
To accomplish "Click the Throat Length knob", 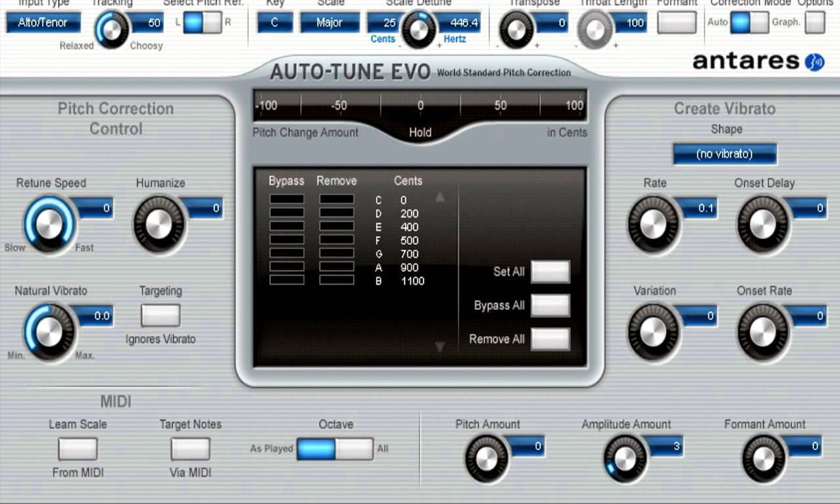I will pyautogui.click(x=595, y=30).
